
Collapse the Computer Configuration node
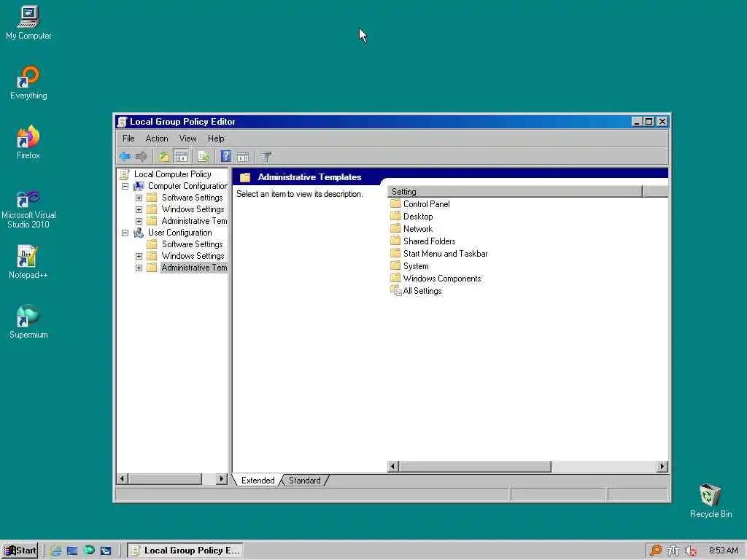(125, 186)
